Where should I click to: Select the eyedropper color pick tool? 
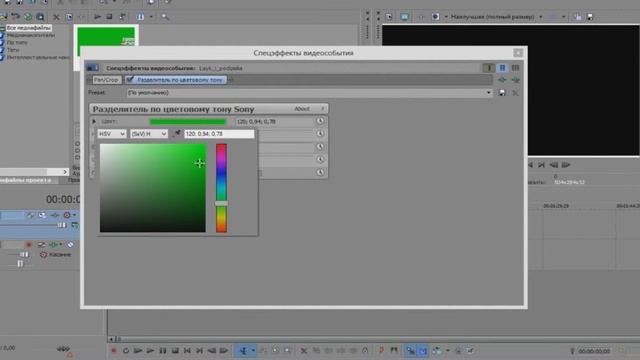tap(177, 133)
